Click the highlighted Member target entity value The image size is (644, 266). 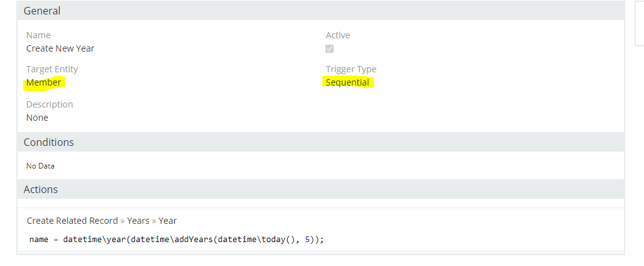point(44,82)
